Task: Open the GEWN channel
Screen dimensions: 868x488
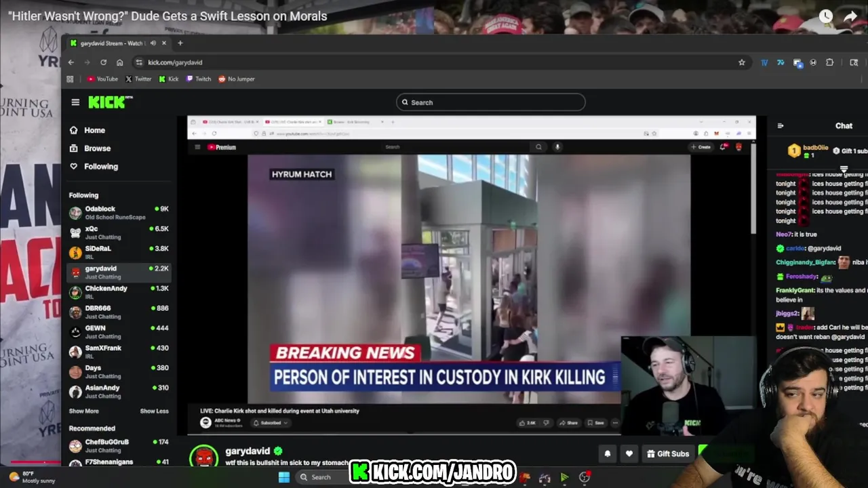Action: pyautogui.click(x=119, y=332)
